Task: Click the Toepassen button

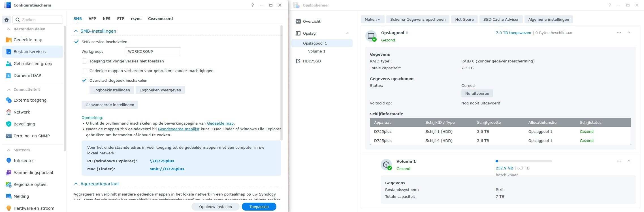Action: click(259, 207)
